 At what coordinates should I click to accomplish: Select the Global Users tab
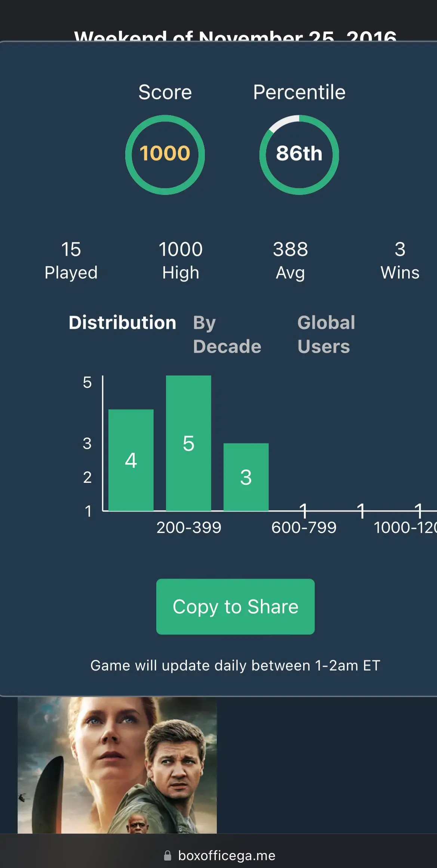tap(326, 334)
